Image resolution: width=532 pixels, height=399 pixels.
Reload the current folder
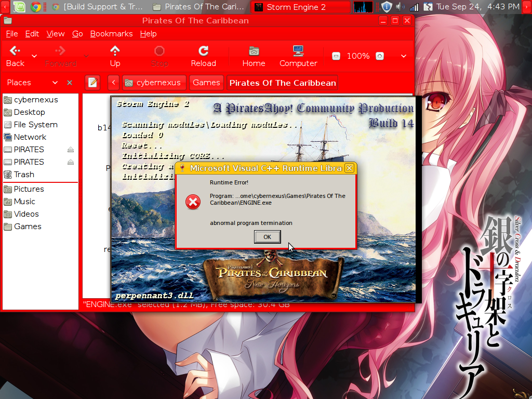pos(203,56)
